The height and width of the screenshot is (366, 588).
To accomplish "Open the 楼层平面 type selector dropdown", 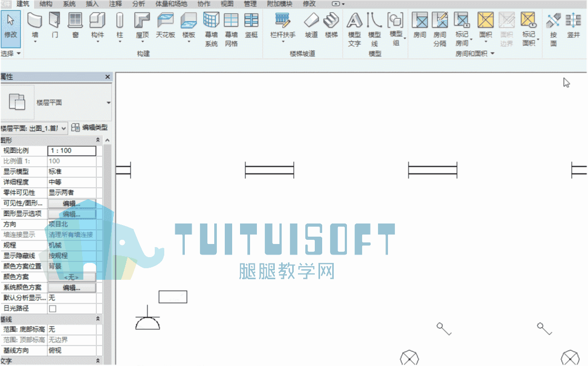I will coord(108,102).
